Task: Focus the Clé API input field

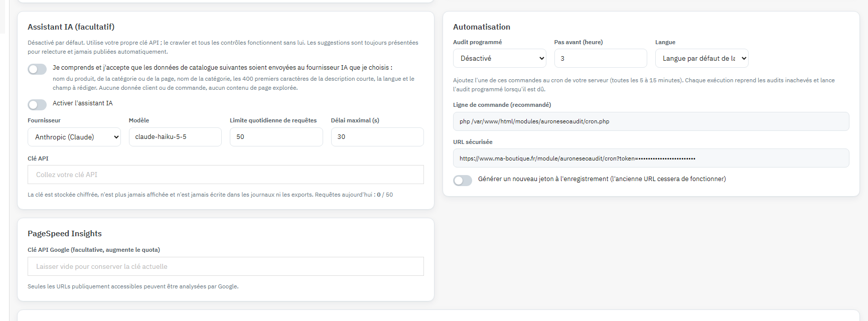Action: (226, 175)
